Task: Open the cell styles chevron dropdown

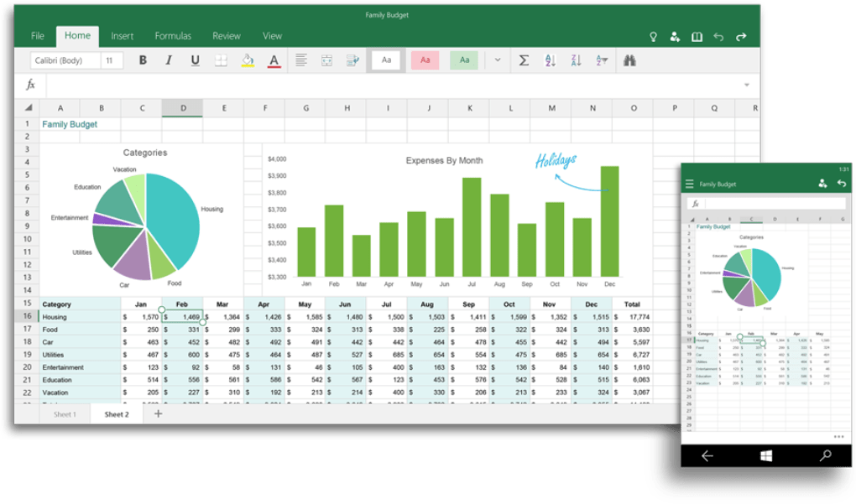Action: point(497,60)
